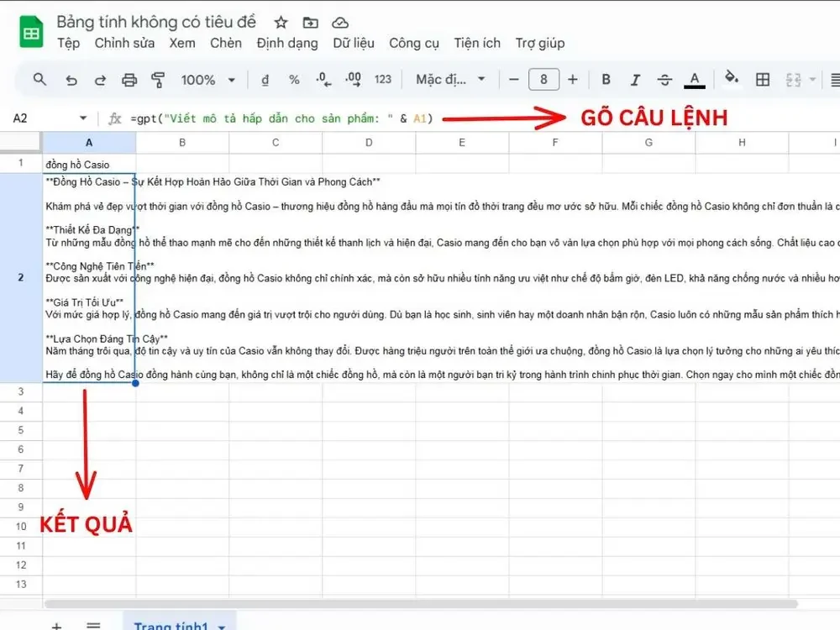This screenshot has width=840, height=630.
Task: Expand the merge cells options arrow
Action: [812, 80]
